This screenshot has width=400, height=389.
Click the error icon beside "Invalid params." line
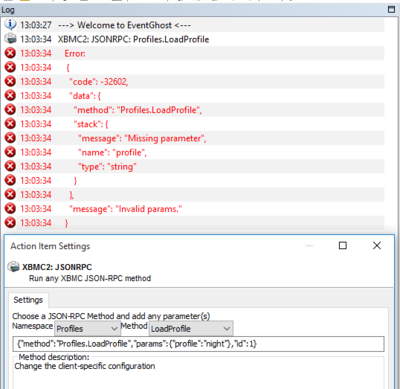tap(10, 209)
